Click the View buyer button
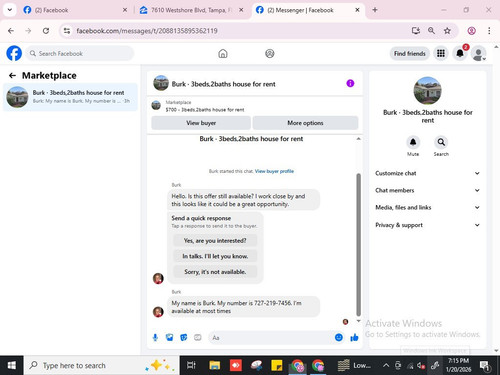500x375 pixels. (x=201, y=123)
